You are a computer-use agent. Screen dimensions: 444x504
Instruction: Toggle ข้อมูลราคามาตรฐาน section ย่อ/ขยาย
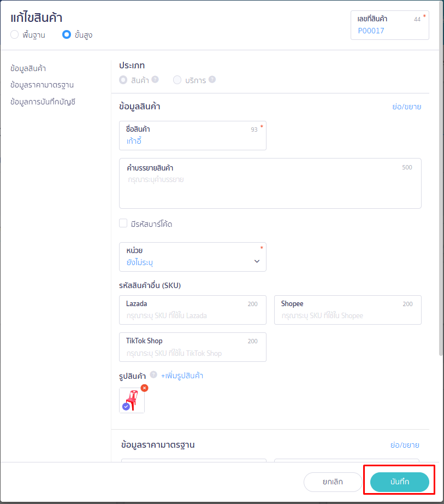[405, 445]
